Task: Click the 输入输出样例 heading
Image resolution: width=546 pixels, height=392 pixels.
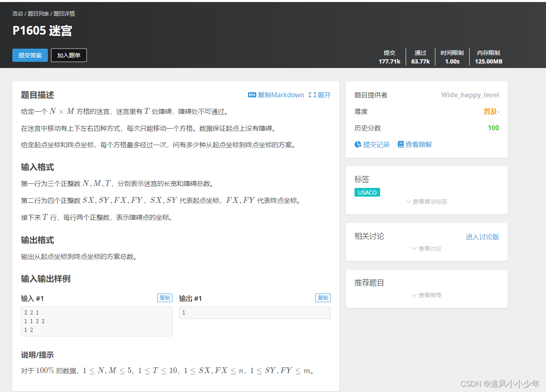Action: click(x=46, y=279)
